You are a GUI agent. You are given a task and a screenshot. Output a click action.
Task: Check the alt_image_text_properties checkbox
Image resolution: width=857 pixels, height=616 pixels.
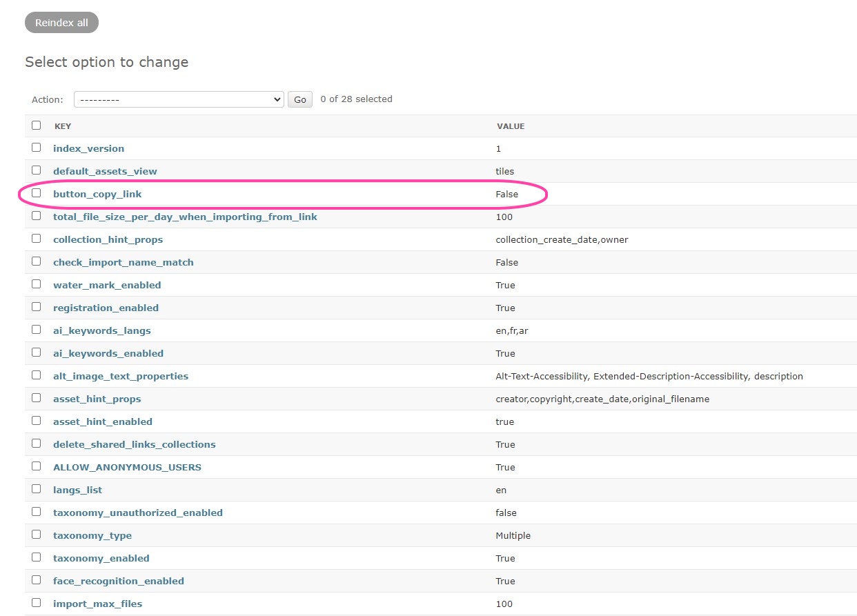37,375
